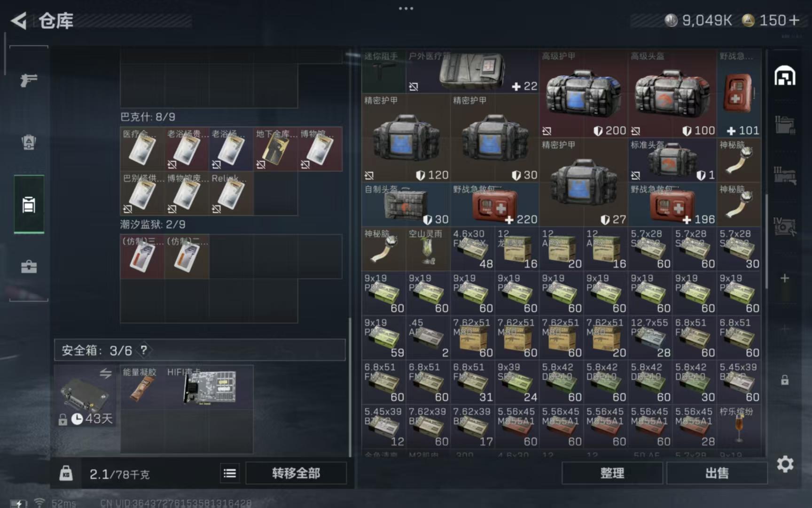Select the 5.8x42 ammo stack of 30
This screenshot has width=812, height=508.
[695, 382]
